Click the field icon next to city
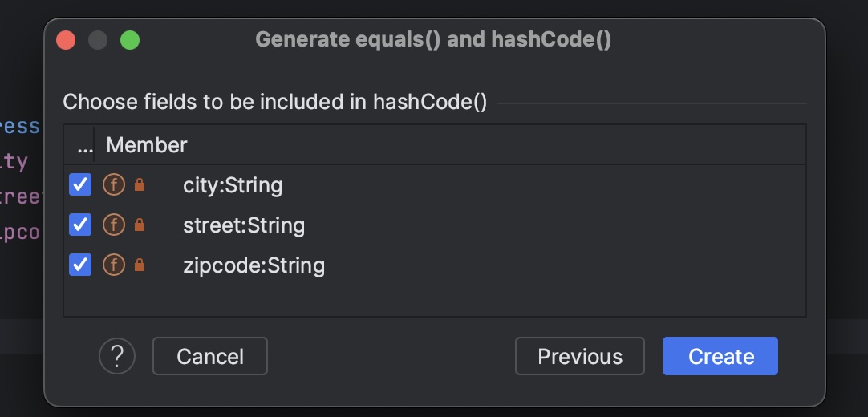868x417 pixels. pos(114,185)
